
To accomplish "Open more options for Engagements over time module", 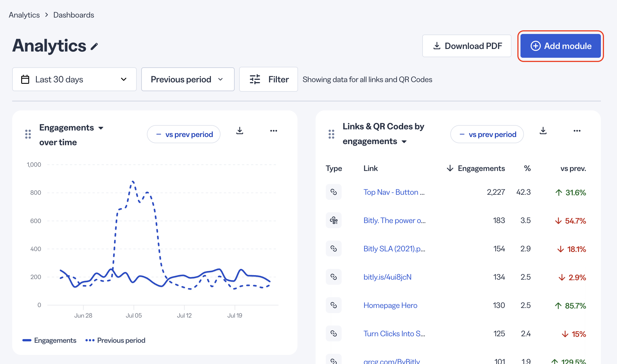I will 274,131.
